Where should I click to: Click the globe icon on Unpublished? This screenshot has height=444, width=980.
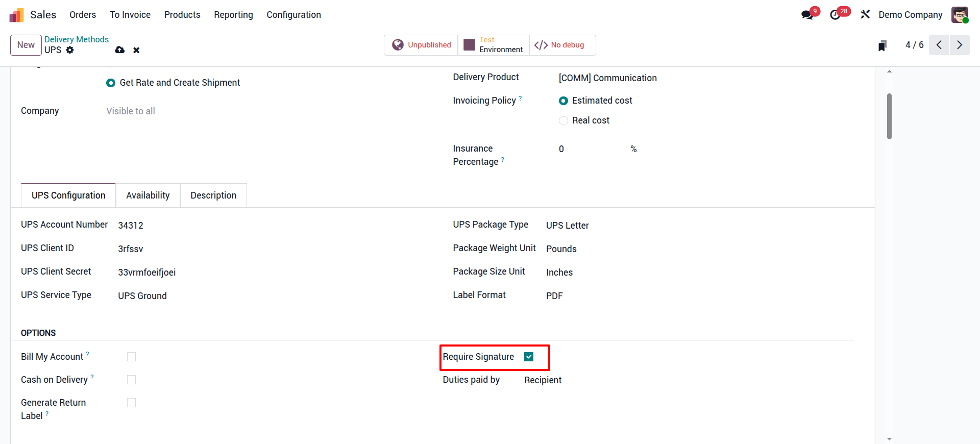pyautogui.click(x=398, y=45)
